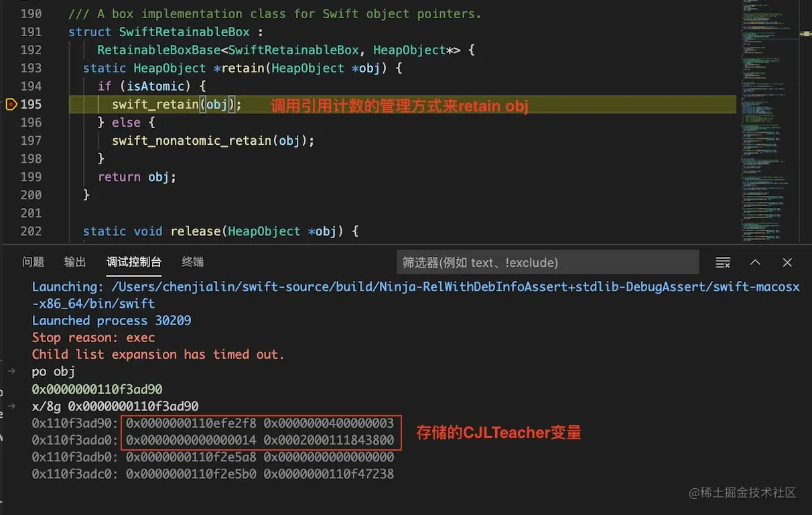
Task: Click memory row address 0x110f3ada0:
Action: point(76,441)
